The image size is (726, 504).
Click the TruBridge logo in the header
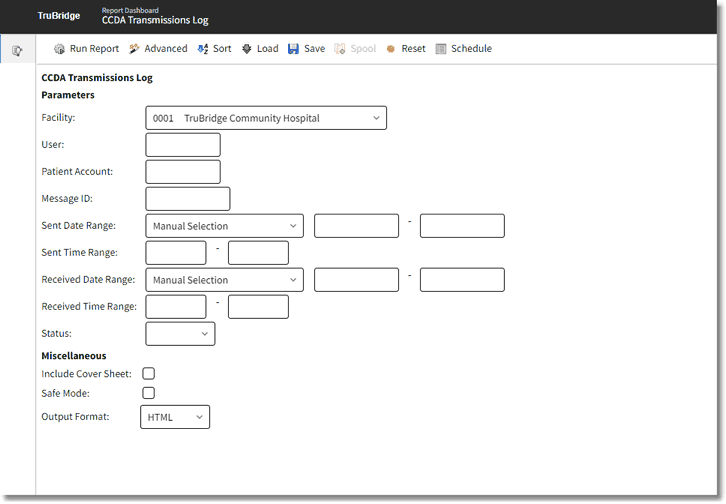(59, 16)
